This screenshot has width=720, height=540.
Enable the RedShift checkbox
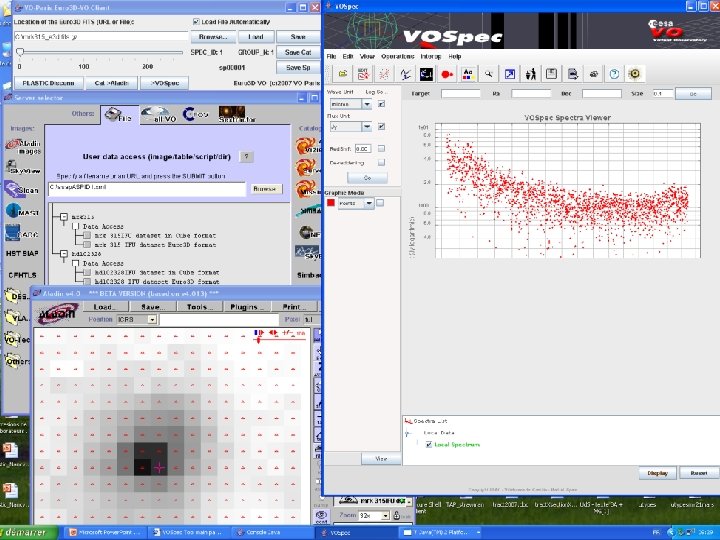click(x=381, y=149)
